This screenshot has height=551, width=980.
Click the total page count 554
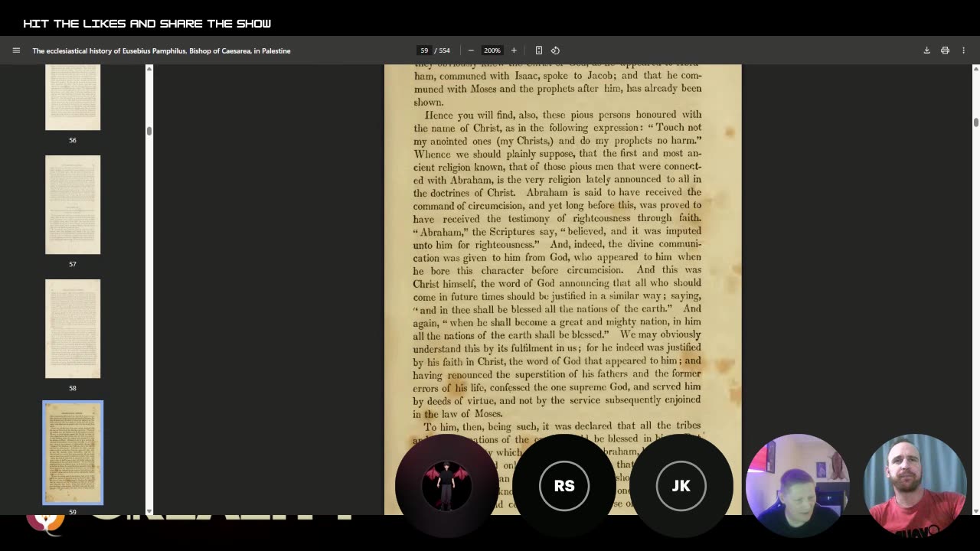444,51
